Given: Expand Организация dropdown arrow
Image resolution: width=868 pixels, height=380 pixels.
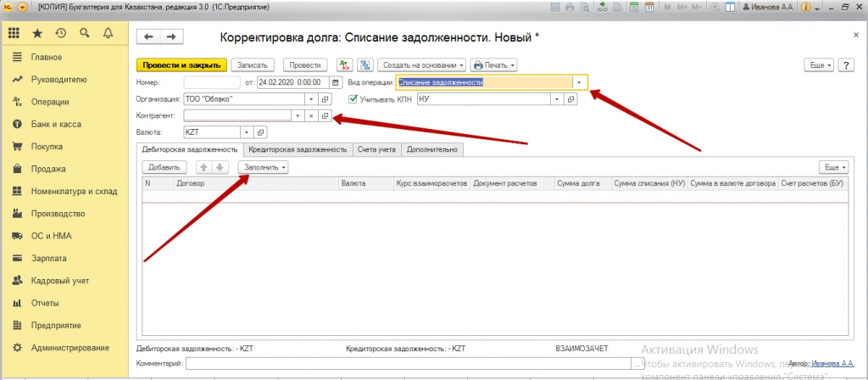Looking at the screenshot, I should point(312,99).
